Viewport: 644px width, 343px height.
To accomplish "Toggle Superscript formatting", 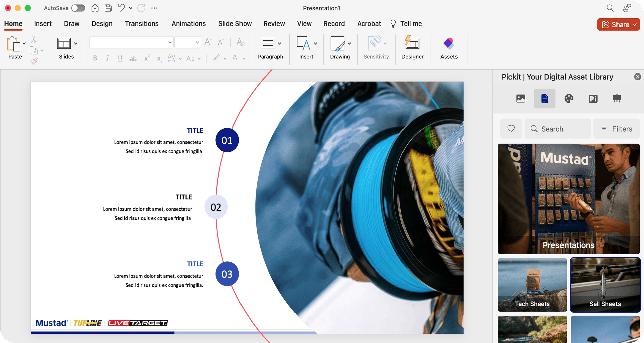I will (147, 58).
